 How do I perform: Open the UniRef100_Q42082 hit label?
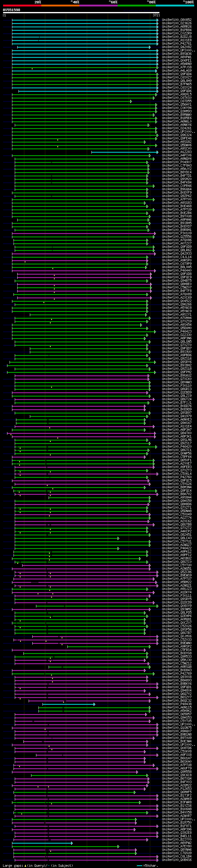(176, 47)
